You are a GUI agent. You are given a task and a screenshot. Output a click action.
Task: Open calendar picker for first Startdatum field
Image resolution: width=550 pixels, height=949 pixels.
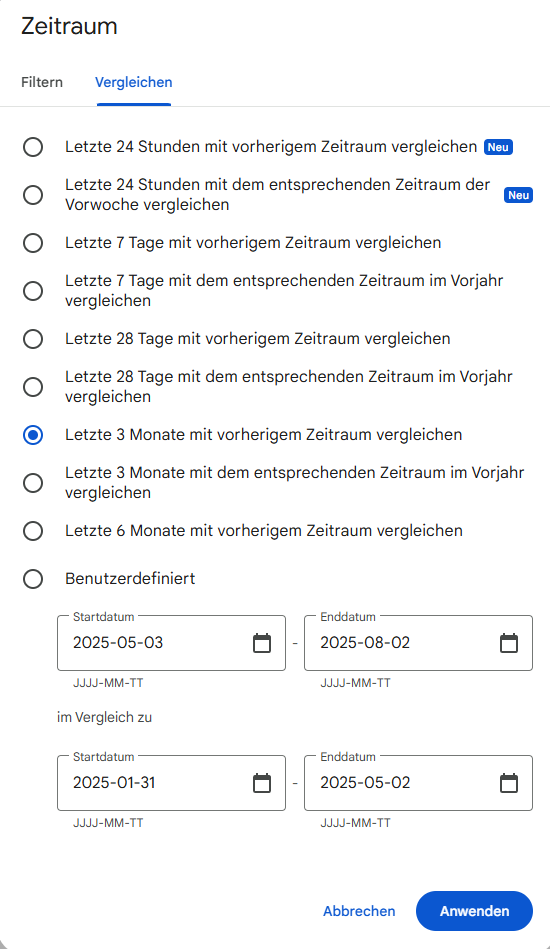click(261, 643)
